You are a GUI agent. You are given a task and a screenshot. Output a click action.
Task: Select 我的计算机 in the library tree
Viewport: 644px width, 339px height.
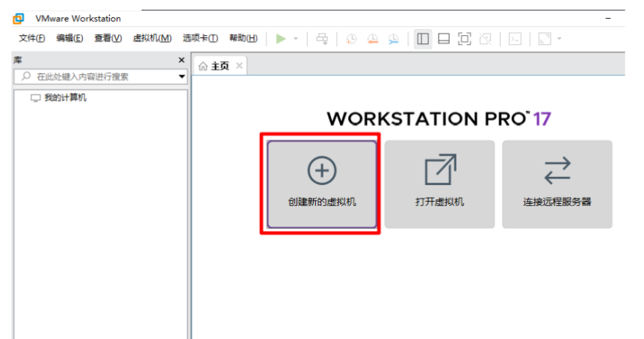pyautogui.click(x=59, y=98)
